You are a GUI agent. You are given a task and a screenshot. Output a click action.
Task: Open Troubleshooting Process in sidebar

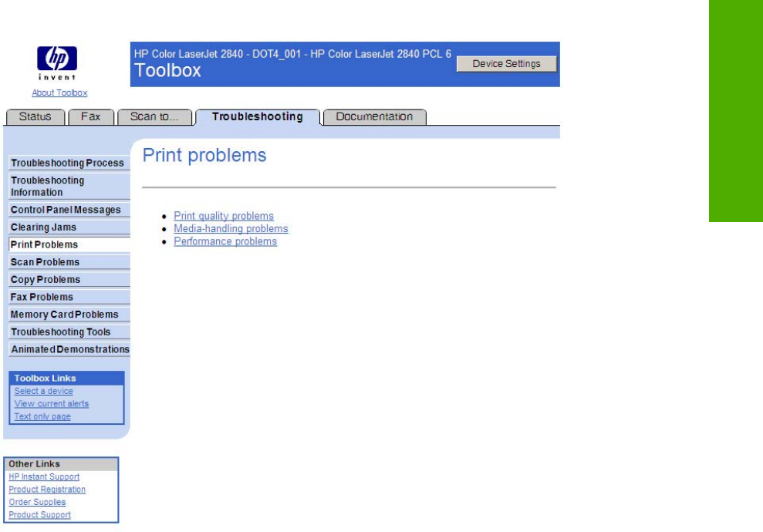tap(69, 163)
